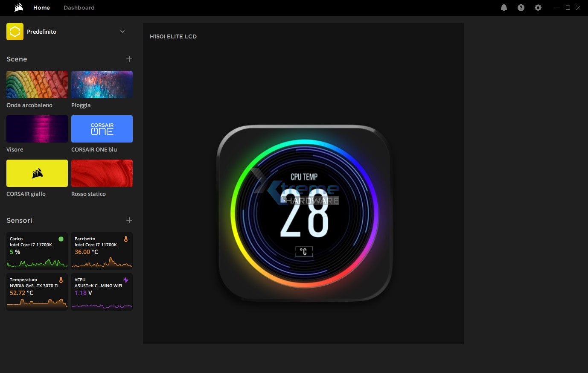Image resolution: width=588 pixels, height=373 pixels.
Task: Choose the CORSAIR giallo scene
Action: click(37, 173)
